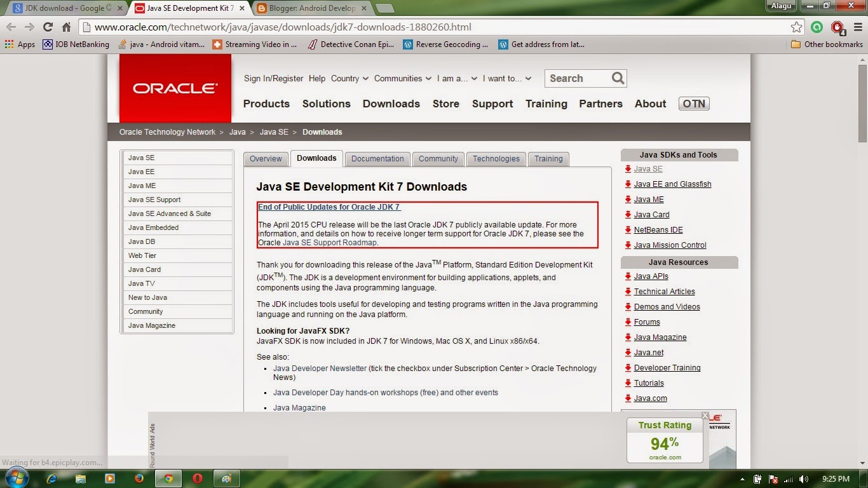Open the Apps shortcut in bookmarks bar
The height and width of the screenshot is (488, 868).
click(20, 44)
